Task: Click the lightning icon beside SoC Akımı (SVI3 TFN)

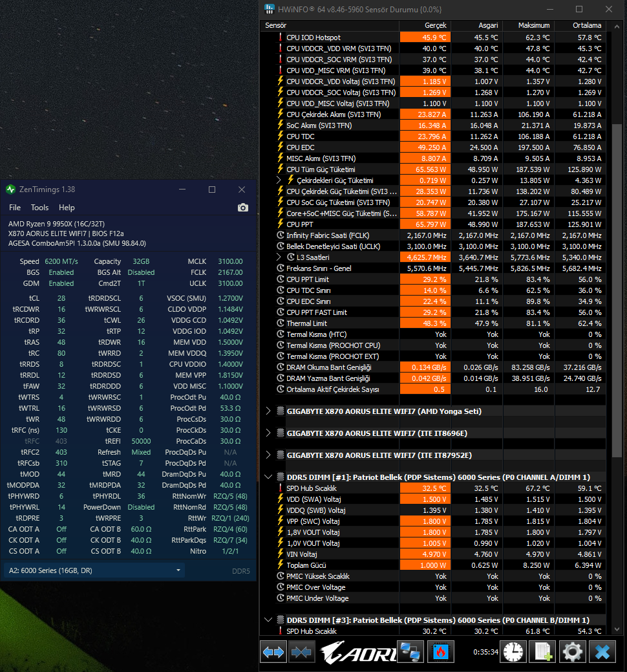Action: (x=281, y=125)
